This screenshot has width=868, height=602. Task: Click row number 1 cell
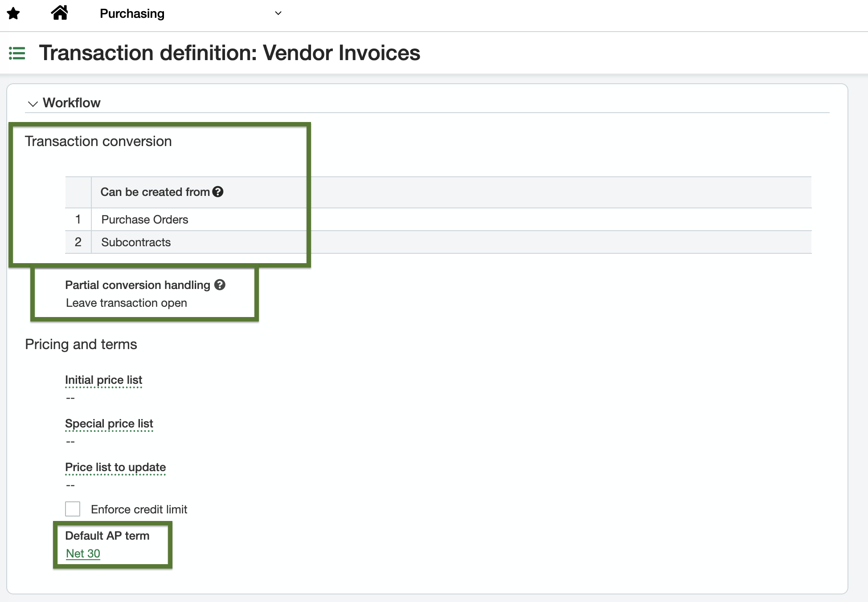point(78,220)
